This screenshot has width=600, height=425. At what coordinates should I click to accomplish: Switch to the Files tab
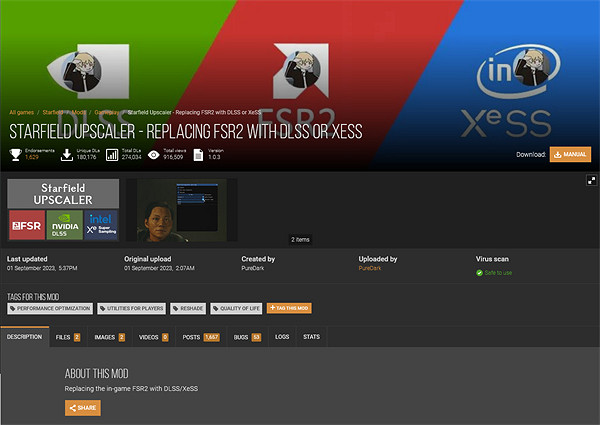pyautogui.click(x=68, y=337)
